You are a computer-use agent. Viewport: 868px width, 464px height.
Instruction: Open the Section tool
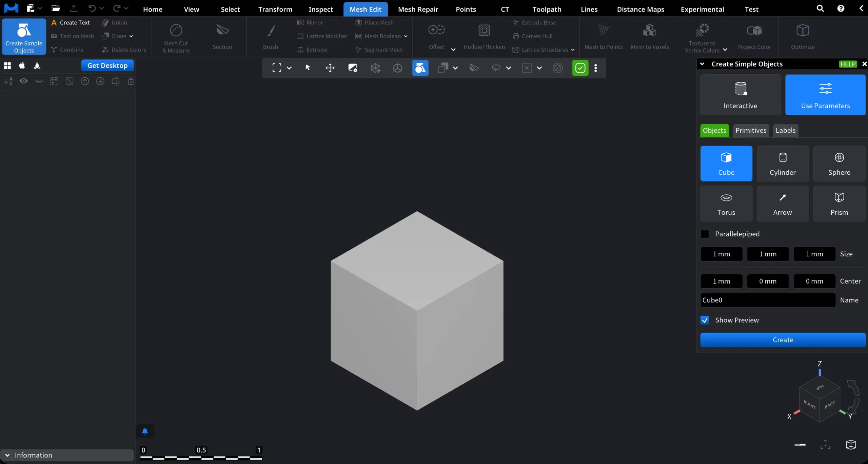pos(222,37)
